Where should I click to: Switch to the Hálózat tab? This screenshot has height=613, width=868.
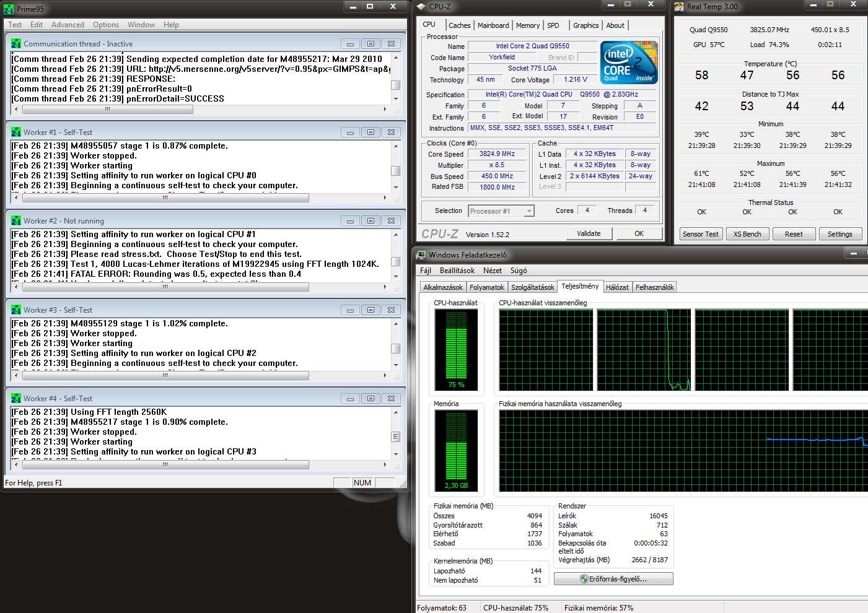(617, 287)
